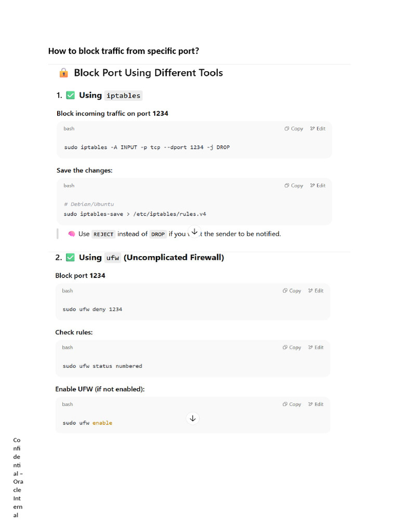The image size is (399, 532).
Task: Click the scroll-down arrow in the ufw enable block
Action: coord(193,418)
